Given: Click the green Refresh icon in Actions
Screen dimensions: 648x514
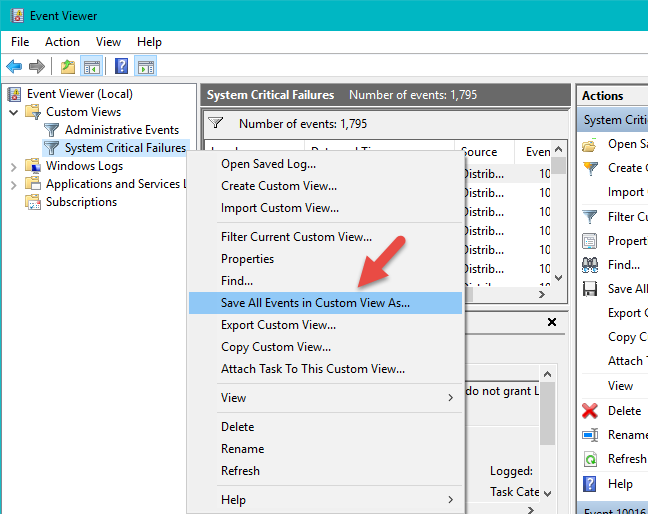Looking at the screenshot, I should coord(590,459).
